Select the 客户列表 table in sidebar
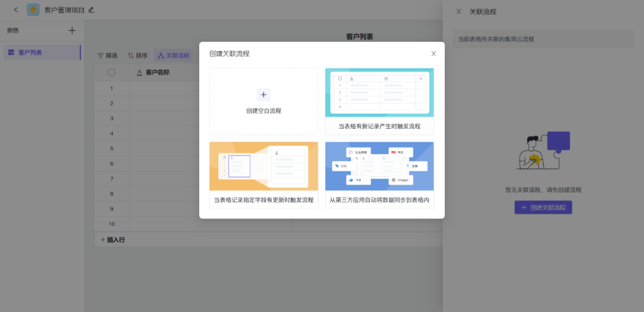Screen dimensions: 644x312 click(41, 52)
